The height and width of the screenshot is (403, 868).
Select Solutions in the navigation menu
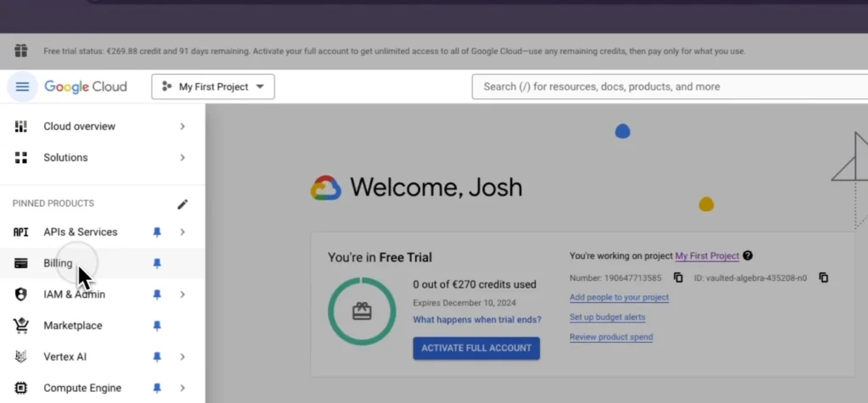pos(65,158)
